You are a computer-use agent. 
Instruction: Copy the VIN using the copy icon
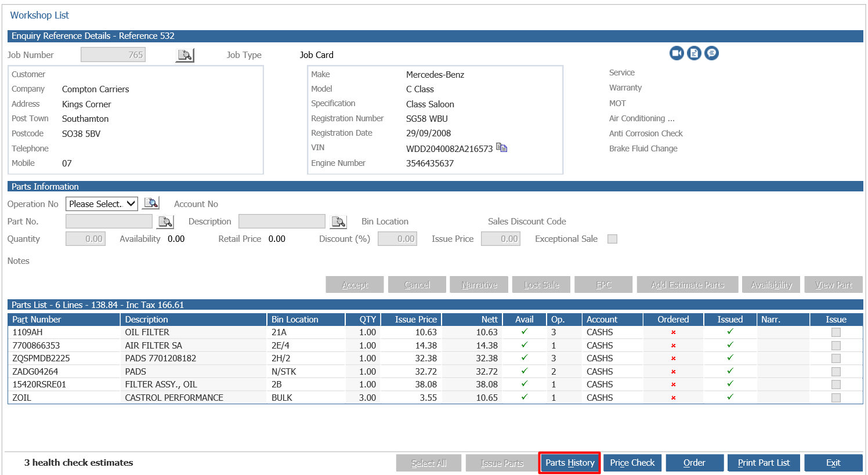tap(502, 148)
